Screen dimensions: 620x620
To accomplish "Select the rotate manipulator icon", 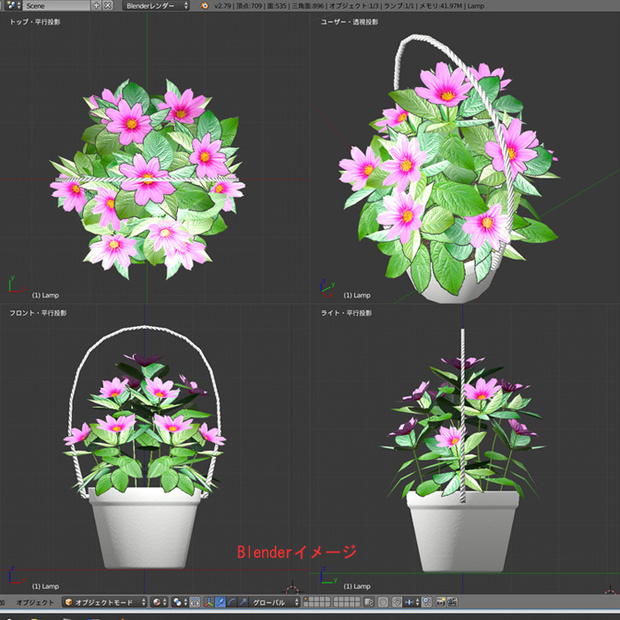I will coord(231,602).
